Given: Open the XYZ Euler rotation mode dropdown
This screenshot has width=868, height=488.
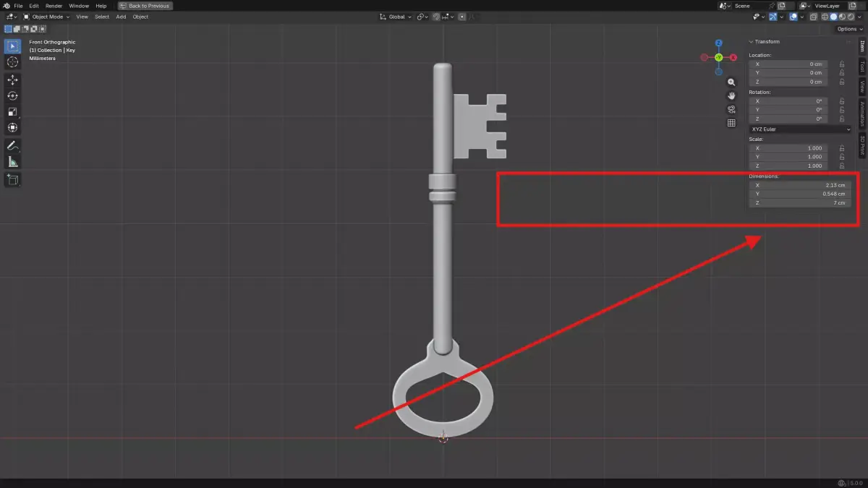Looking at the screenshot, I should pyautogui.click(x=801, y=129).
